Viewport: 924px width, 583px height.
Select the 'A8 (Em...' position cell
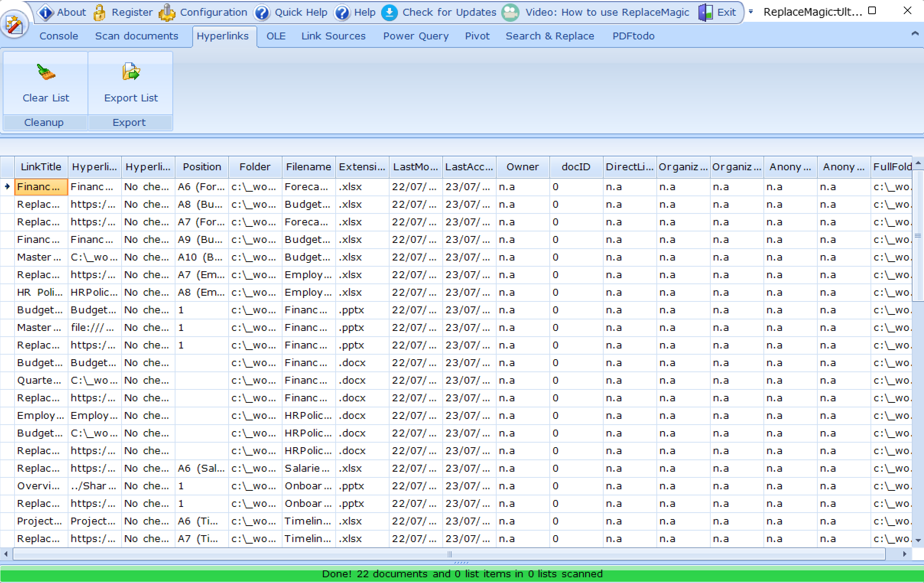point(202,293)
